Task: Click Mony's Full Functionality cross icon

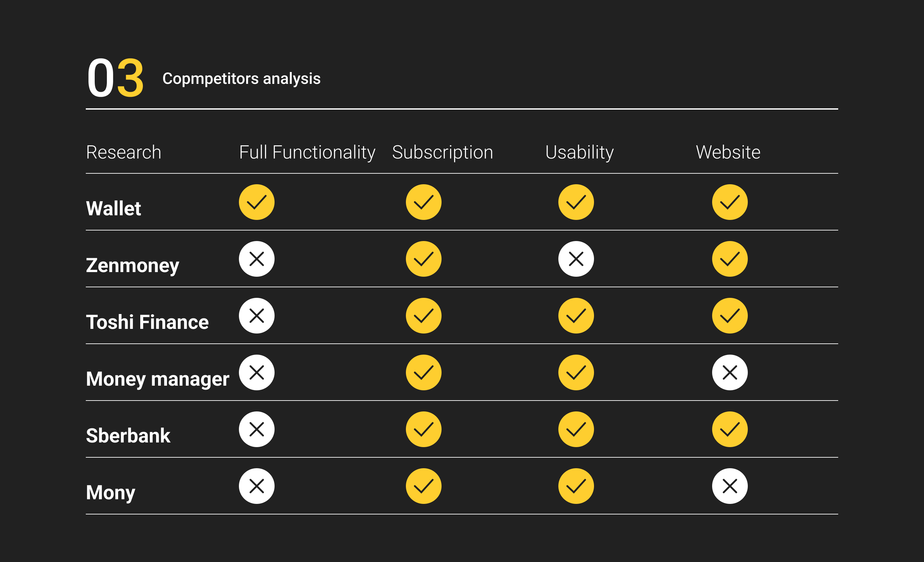Action: tap(256, 486)
